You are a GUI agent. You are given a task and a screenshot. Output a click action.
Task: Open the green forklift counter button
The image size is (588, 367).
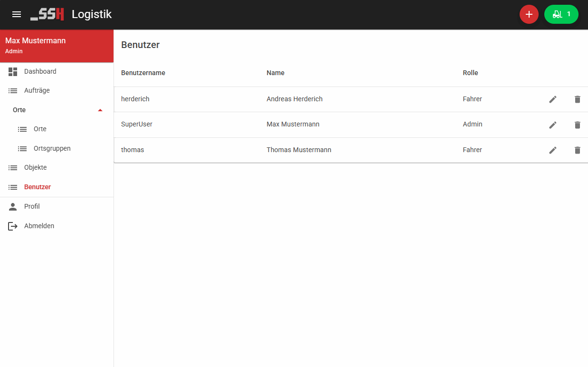(561, 14)
